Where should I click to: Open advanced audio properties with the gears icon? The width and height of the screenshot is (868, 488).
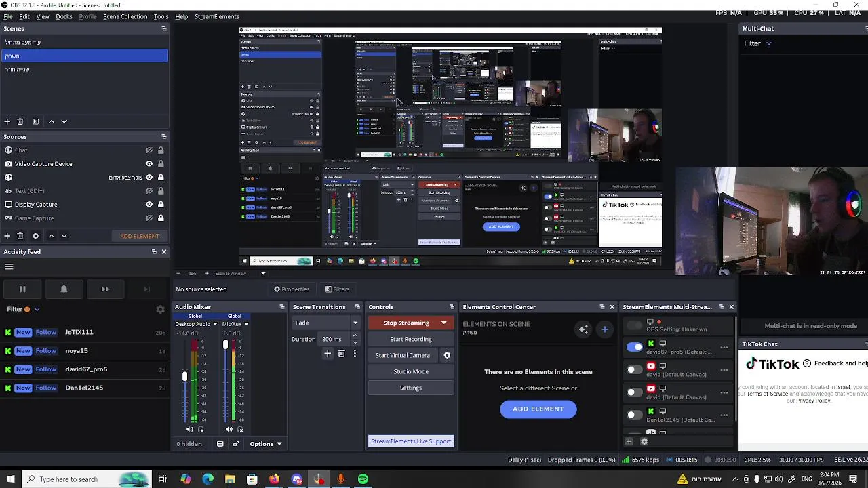[x=236, y=444]
